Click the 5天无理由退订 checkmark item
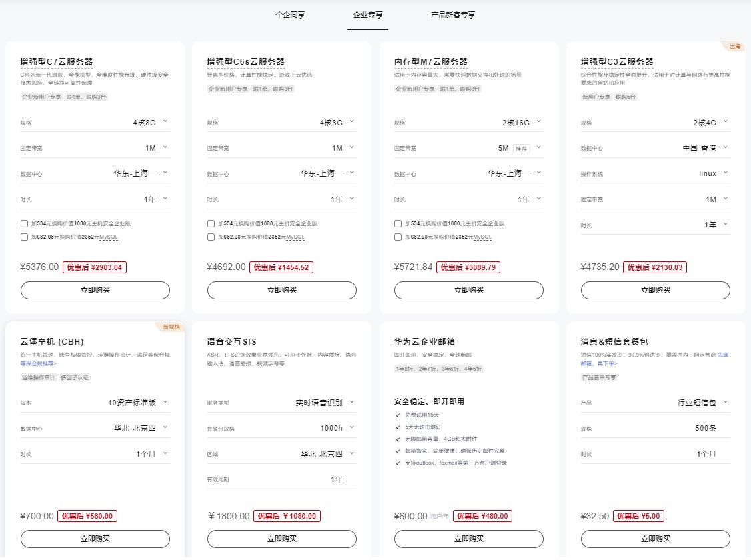This screenshot has width=751, height=560. point(418,427)
